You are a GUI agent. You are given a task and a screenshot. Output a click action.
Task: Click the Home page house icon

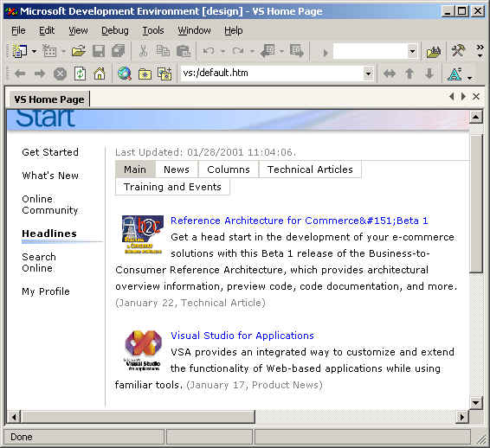[x=100, y=74]
